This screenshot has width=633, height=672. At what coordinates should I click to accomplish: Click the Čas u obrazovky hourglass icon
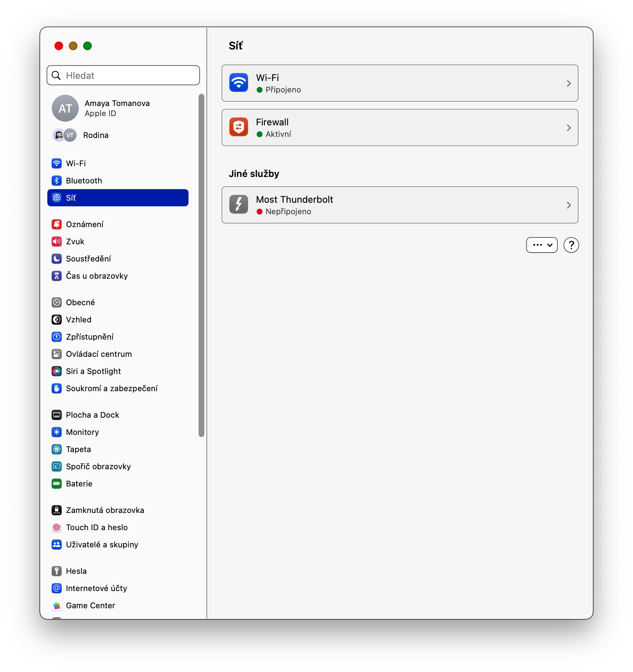click(x=57, y=276)
